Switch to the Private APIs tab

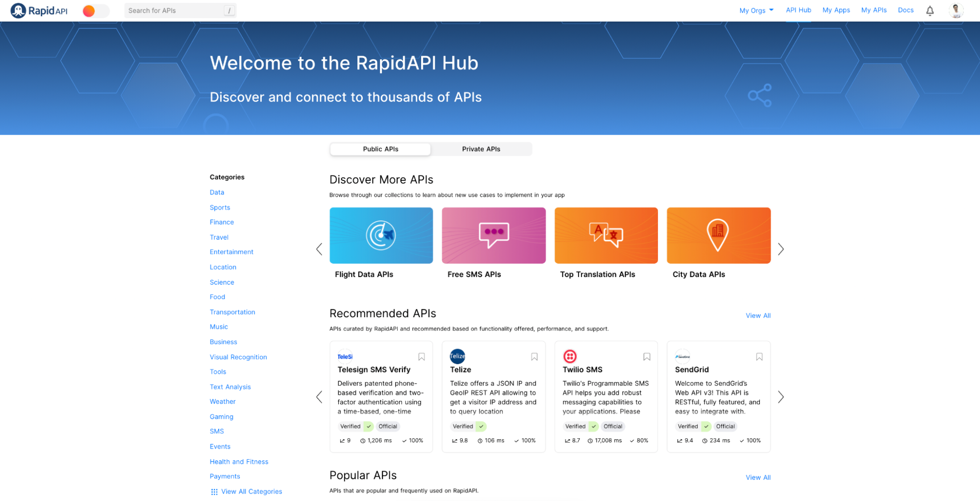coord(481,149)
